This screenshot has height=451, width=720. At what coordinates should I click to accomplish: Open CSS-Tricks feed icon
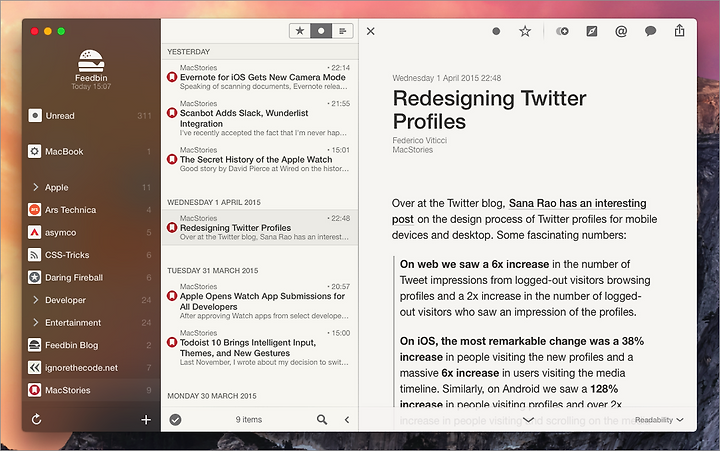(x=34, y=255)
